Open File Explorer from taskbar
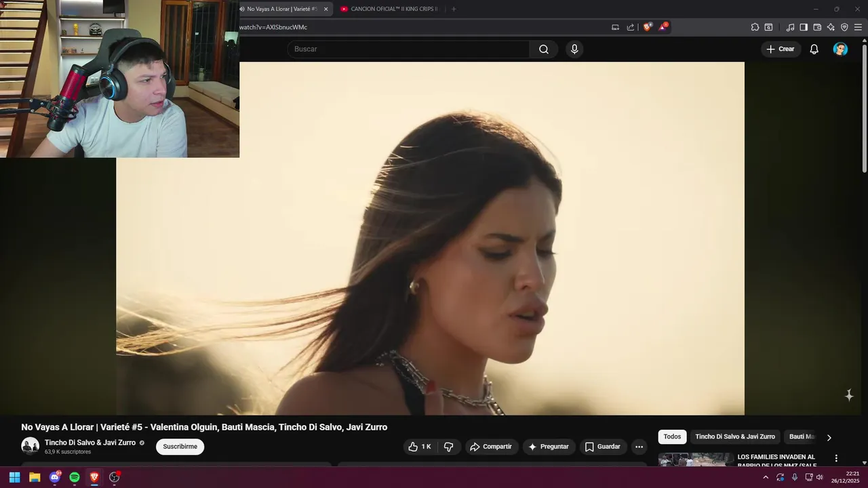 point(35,477)
